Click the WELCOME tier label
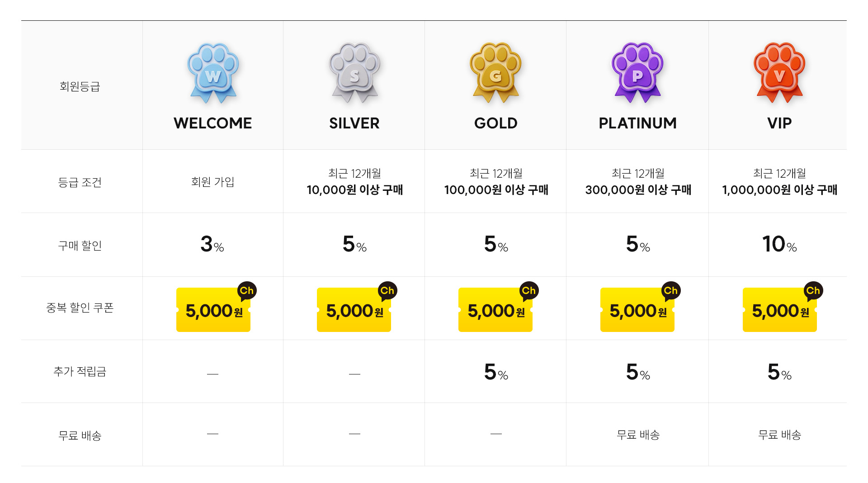Image resolution: width=868 pixels, height=483 pixels. click(x=212, y=123)
